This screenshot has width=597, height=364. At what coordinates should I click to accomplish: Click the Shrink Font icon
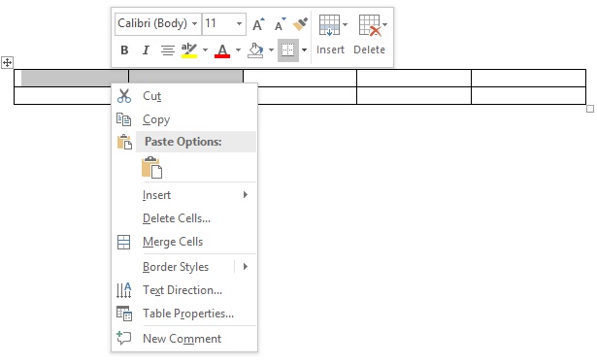click(x=281, y=24)
